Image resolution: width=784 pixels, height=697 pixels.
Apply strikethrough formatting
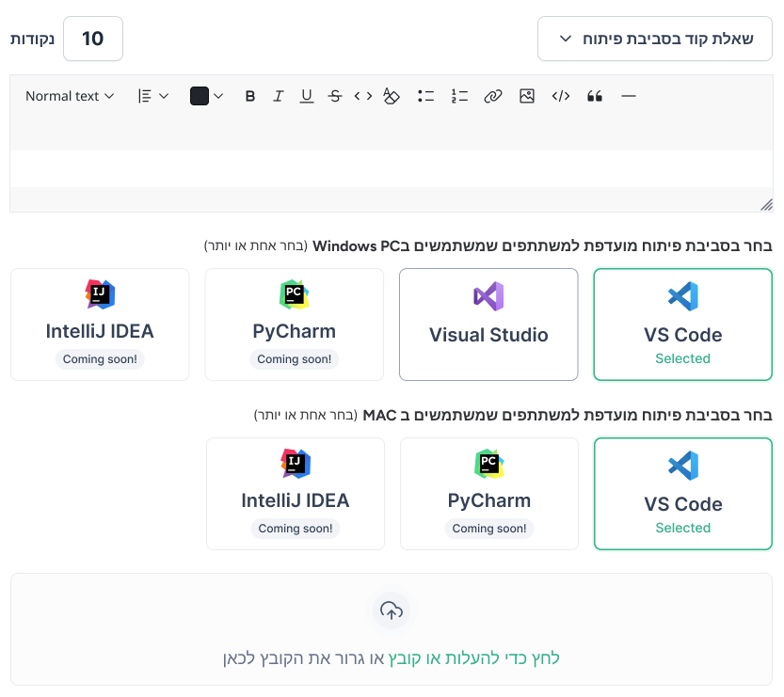click(335, 96)
